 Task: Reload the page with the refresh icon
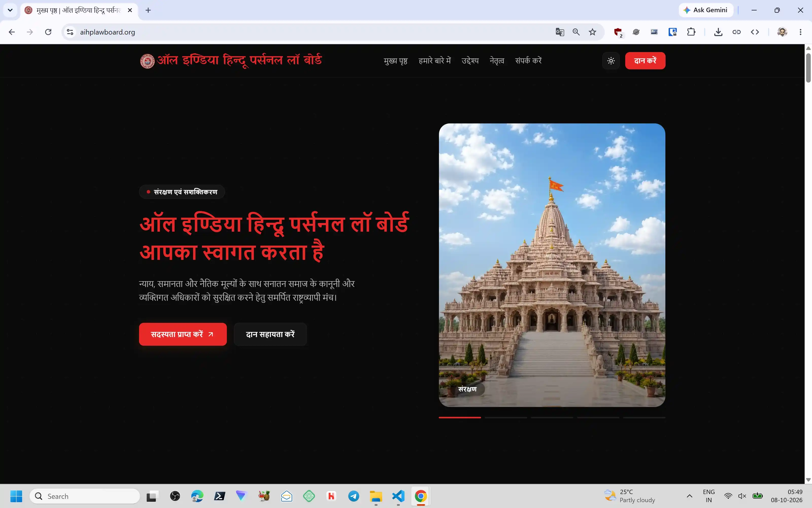pyautogui.click(x=48, y=32)
